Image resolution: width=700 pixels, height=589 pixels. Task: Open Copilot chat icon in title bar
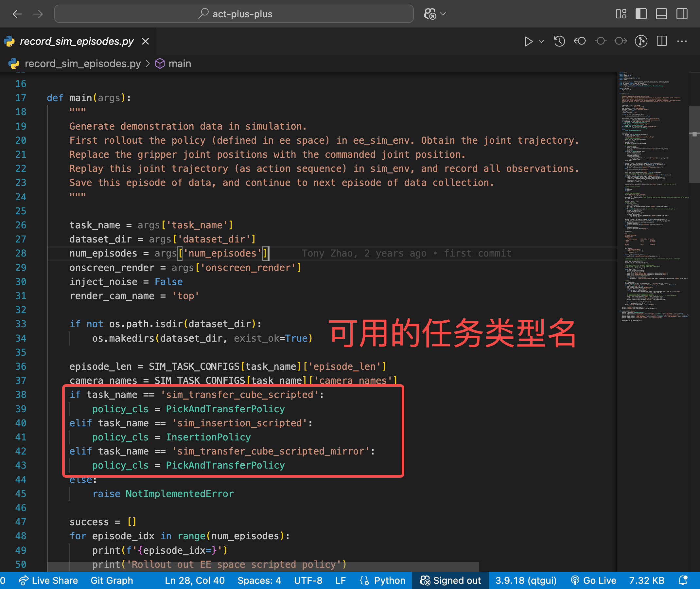[x=430, y=14]
